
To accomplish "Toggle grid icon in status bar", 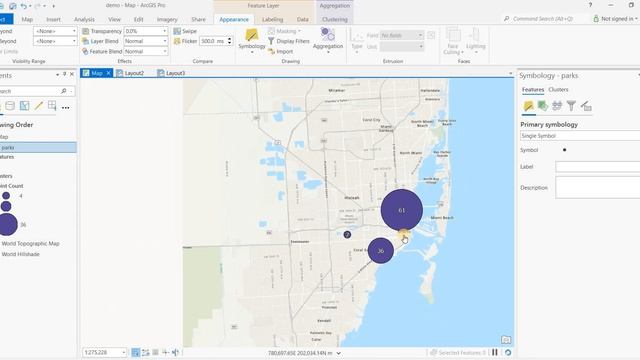I will click(156, 352).
